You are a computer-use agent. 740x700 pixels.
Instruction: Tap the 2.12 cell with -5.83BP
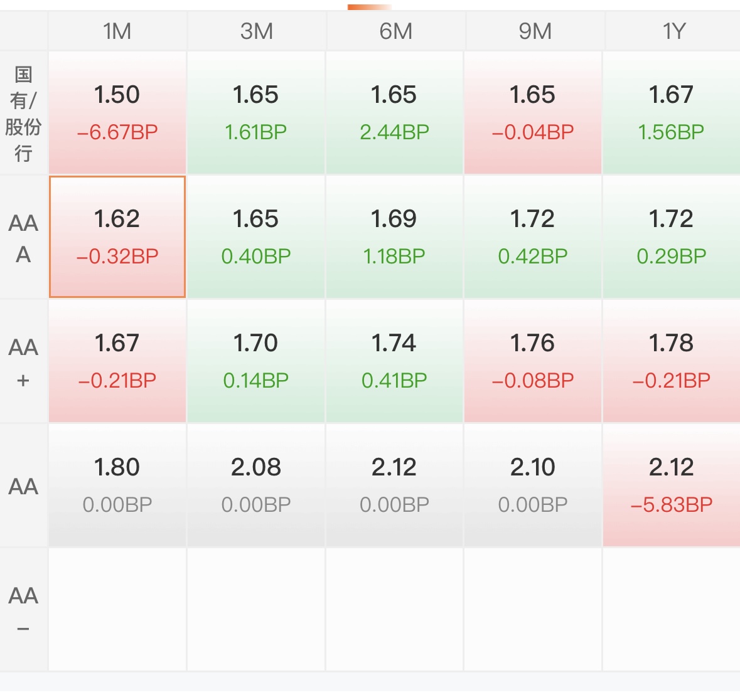(x=671, y=485)
